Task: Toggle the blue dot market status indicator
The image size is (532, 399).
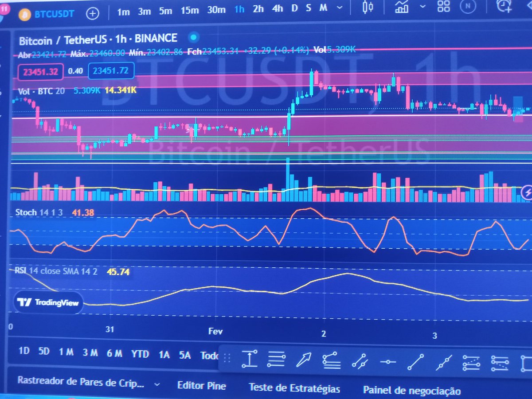Action: 194,37
